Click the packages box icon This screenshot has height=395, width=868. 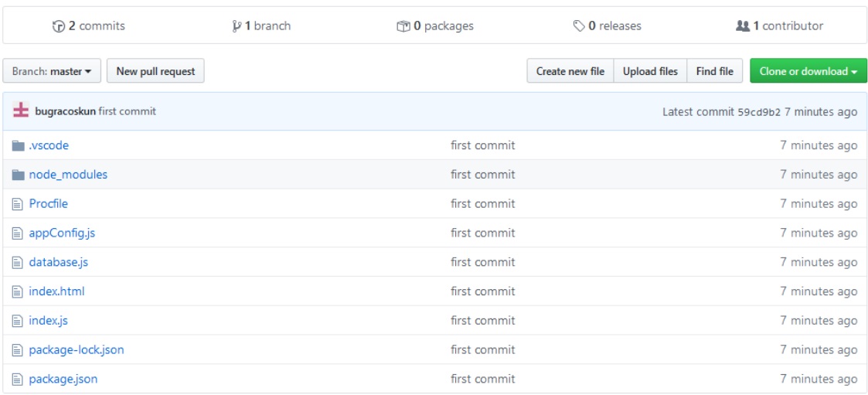(403, 26)
